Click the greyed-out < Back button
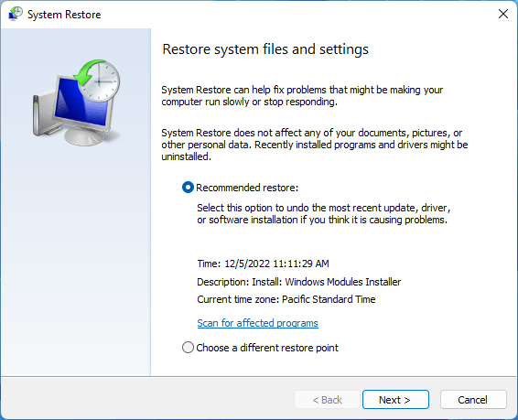The height and width of the screenshot is (420, 518). 327,400
